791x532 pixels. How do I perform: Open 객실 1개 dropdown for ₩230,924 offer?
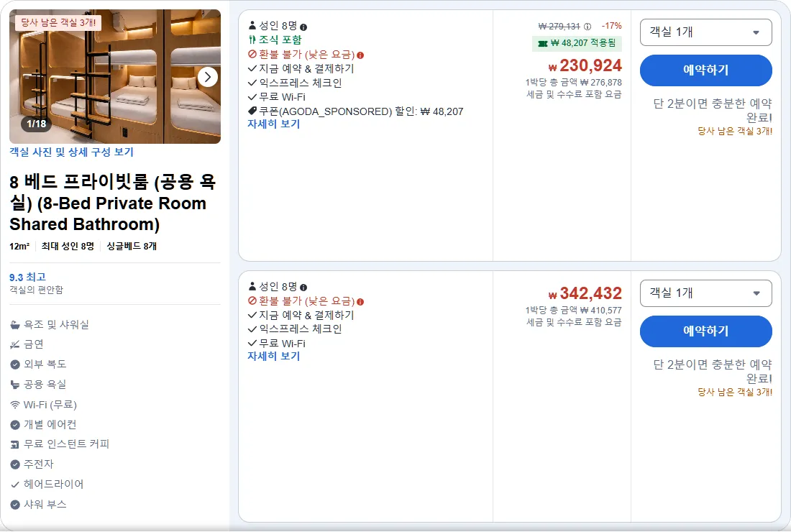click(705, 32)
